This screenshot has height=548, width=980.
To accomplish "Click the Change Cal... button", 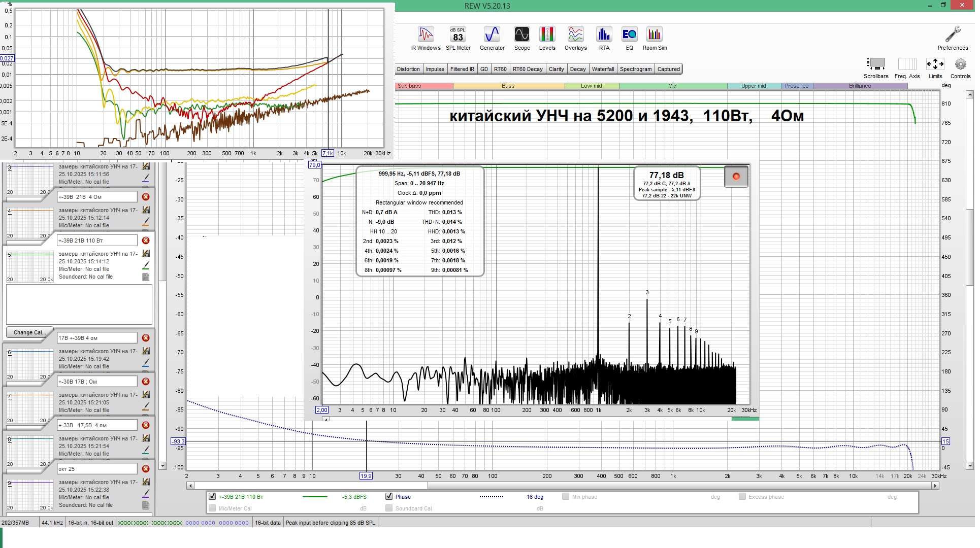I will 29,332.
